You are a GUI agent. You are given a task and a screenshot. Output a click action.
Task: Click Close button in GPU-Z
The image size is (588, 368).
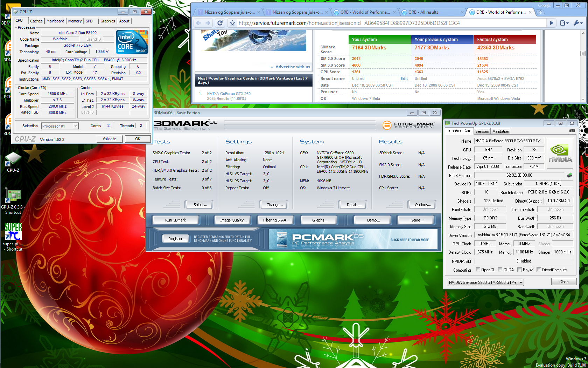coord(563,282)
